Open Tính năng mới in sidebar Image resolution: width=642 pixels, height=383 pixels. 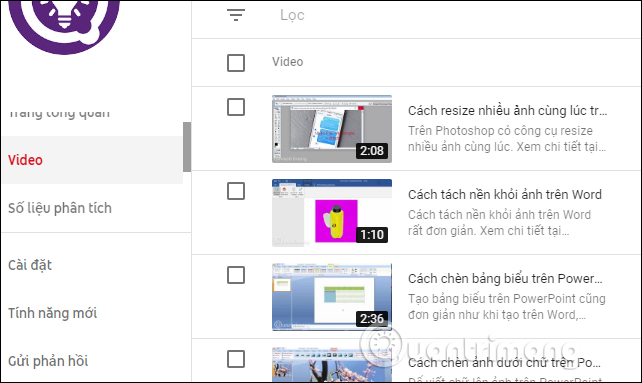click(52, 313)
